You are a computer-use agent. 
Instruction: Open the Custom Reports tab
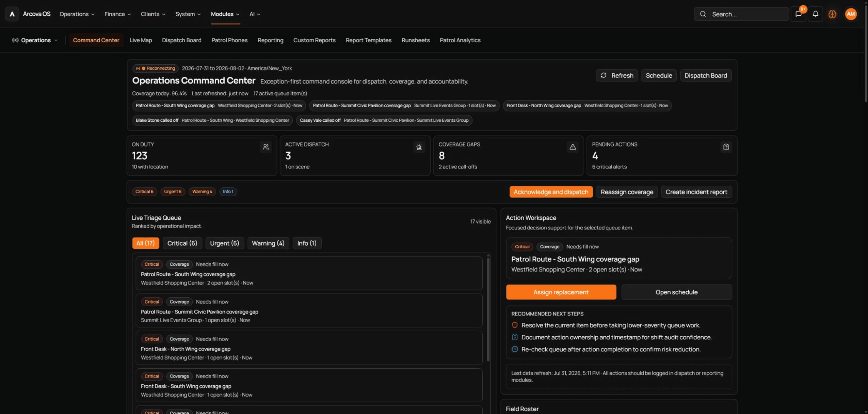(x=314, y=40)
